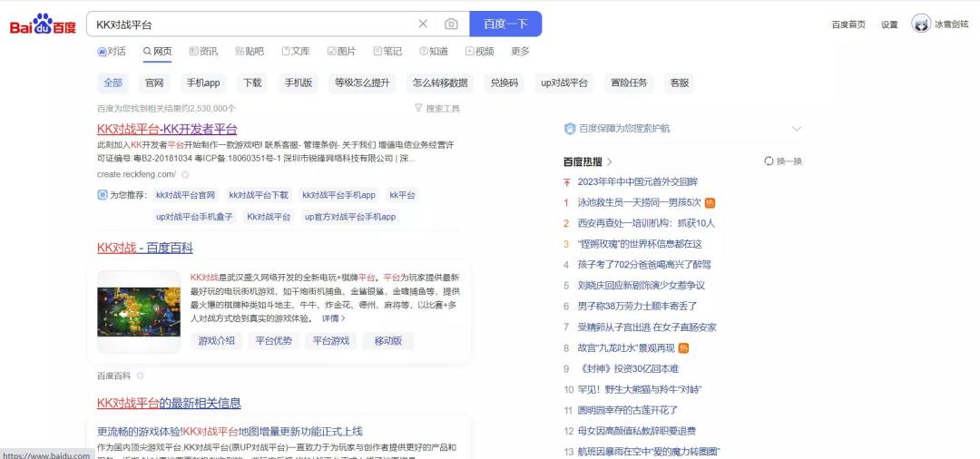Open 设置 in the top bar
This screenshot has width=980, height=459.
[x=889, y=24]
